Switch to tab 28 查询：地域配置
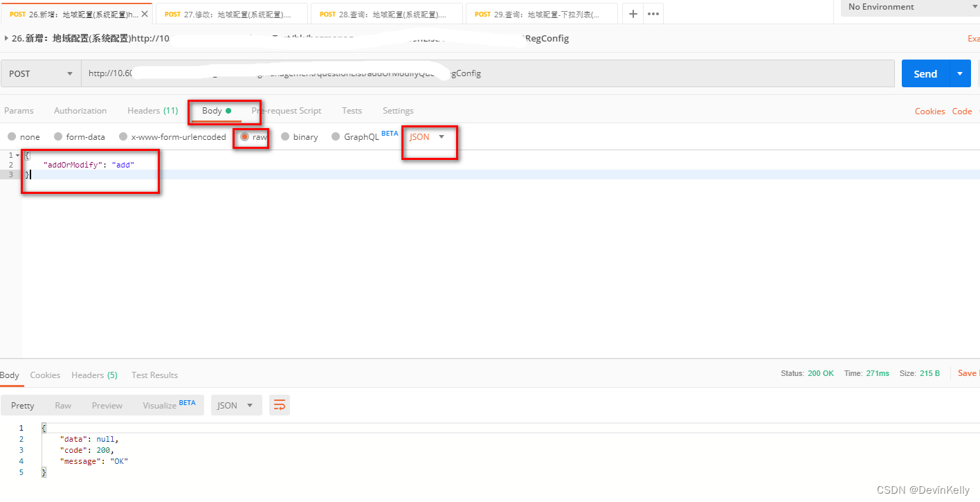 387,14
